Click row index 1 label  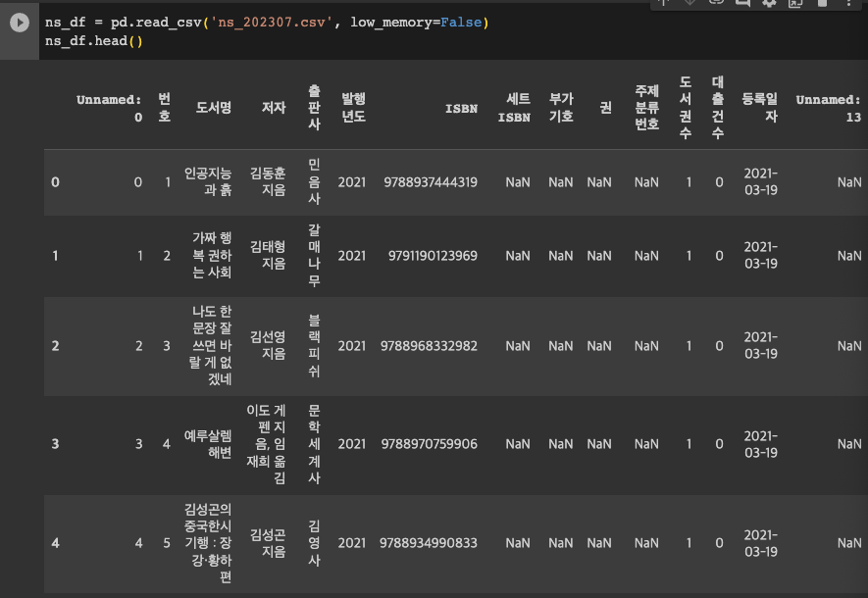pos(55,256)
